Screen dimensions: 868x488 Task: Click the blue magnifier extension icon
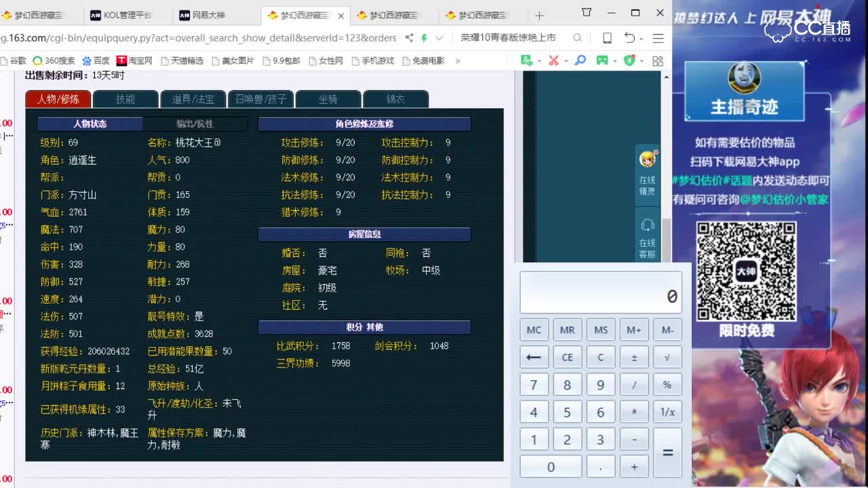coord(580,61)
